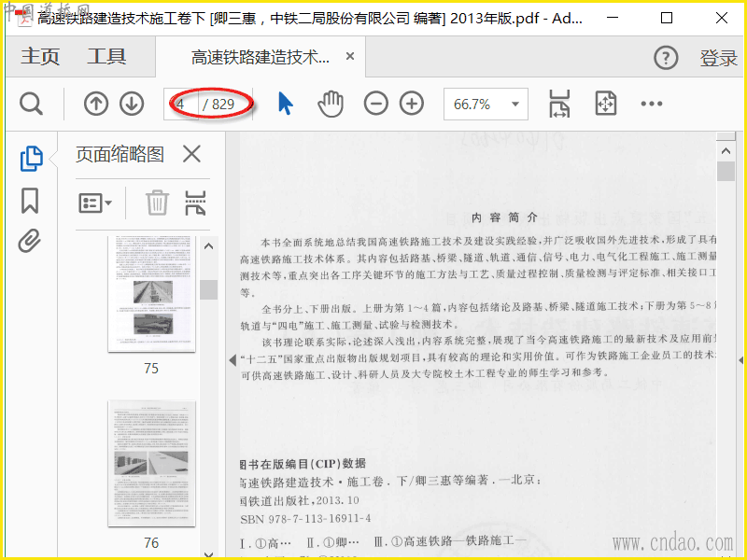
Task: Activate the selection arrow tool
Action: (285, 104)
